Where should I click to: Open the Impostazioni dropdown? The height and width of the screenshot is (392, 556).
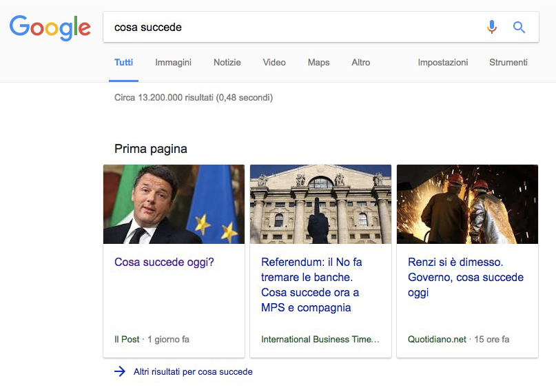(x=442, y=62)
